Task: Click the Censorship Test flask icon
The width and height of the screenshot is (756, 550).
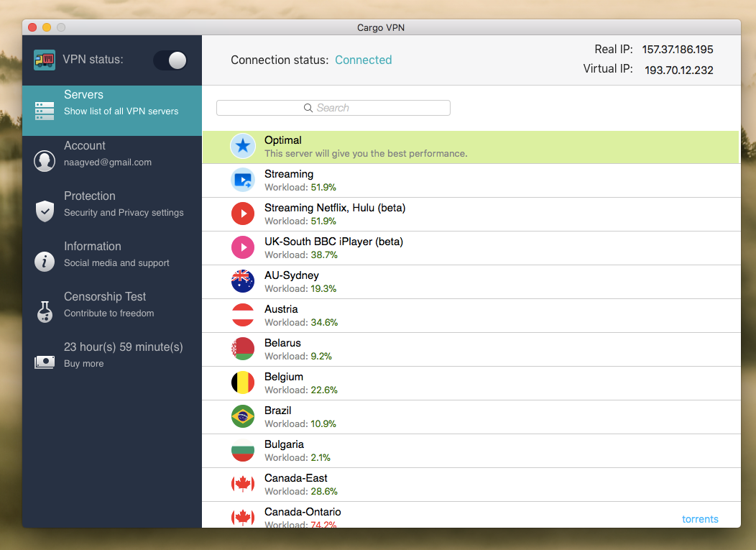Action: point(45,312)
